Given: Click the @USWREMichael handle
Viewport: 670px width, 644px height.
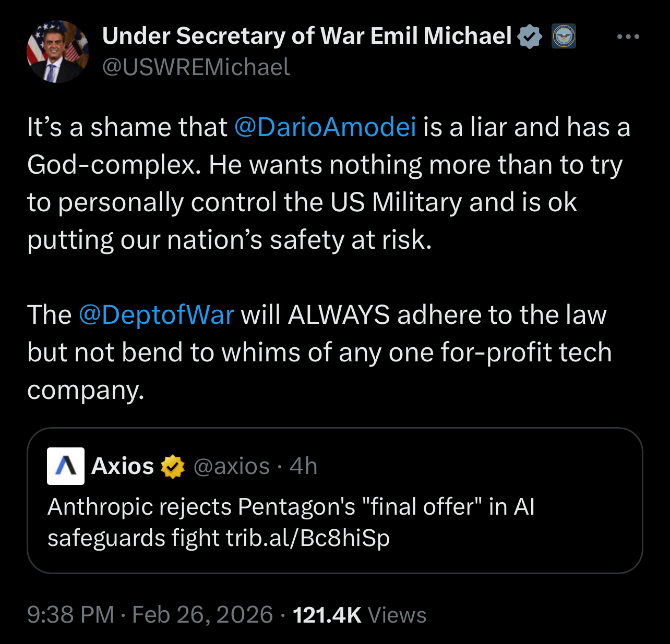Looking at the screenshot, I should tap(196, 67).
